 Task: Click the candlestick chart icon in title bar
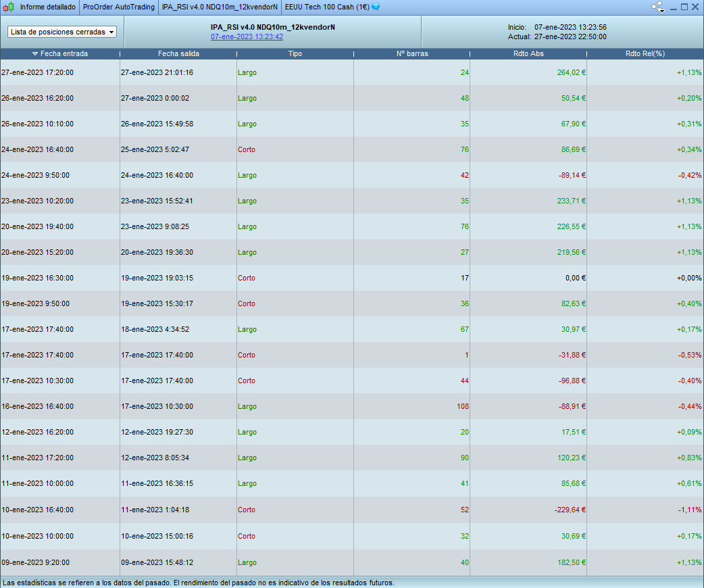click(x=8, y=7)
